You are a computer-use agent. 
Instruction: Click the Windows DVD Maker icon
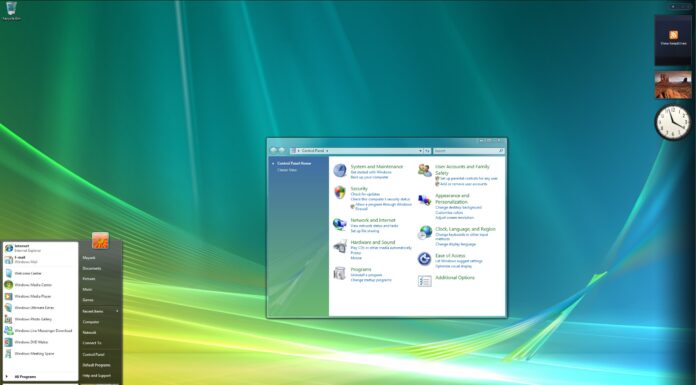(8, 342)
